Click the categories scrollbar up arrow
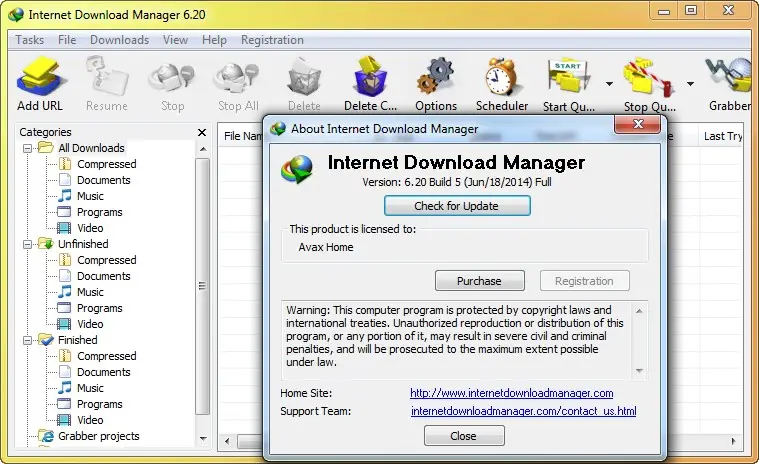759x464 pixels. (203, 149)
